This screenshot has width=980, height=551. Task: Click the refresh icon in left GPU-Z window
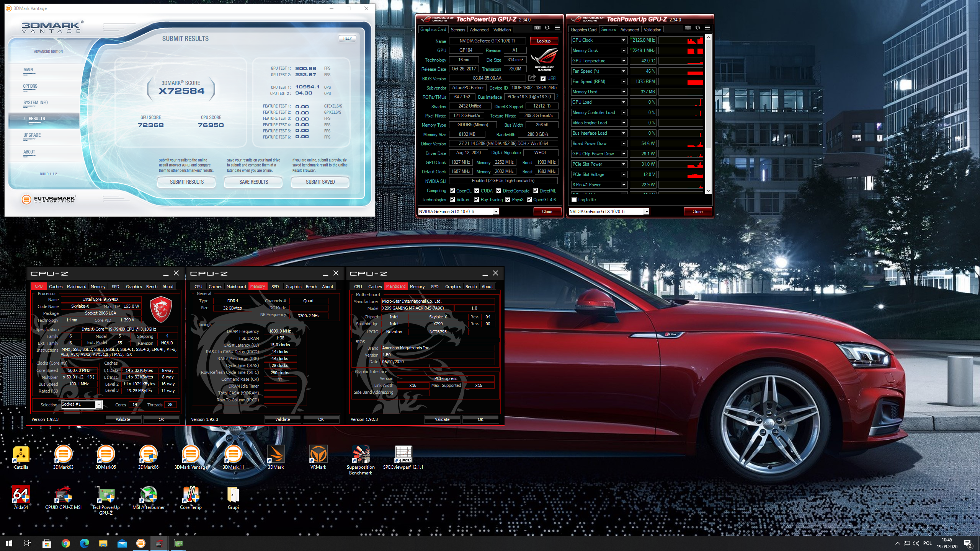click(x=547, y=28)
